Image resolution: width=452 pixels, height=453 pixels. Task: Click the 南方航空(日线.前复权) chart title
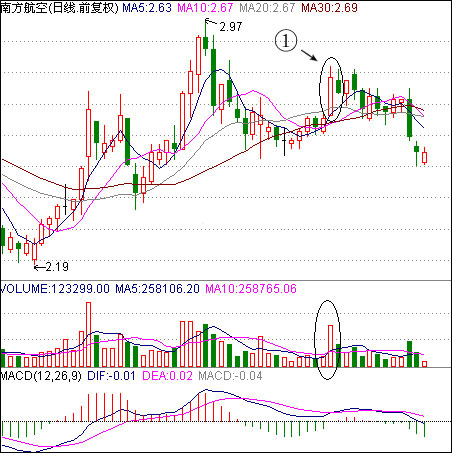click(59, 7)
